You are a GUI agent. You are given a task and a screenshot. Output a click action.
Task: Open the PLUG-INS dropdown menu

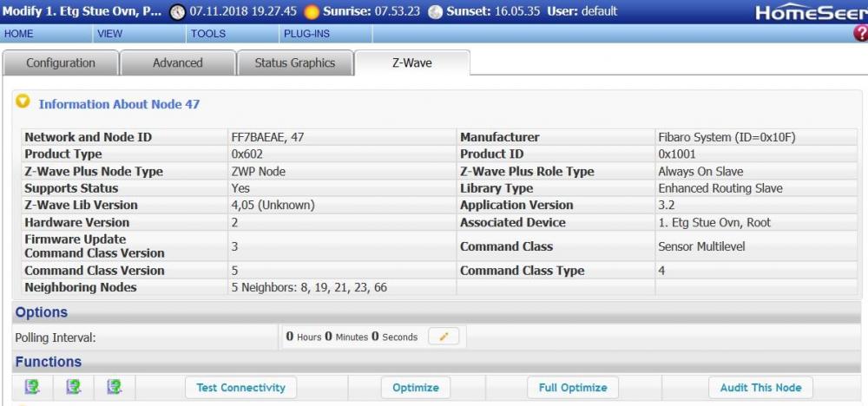[x=306, y=34]
